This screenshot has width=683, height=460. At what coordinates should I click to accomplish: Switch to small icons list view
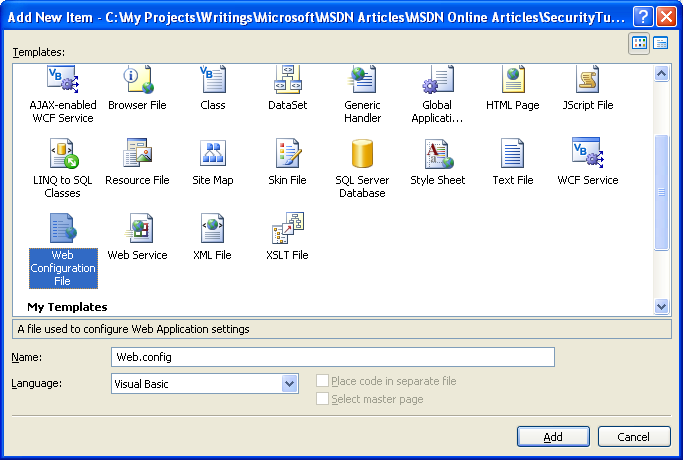661,43
